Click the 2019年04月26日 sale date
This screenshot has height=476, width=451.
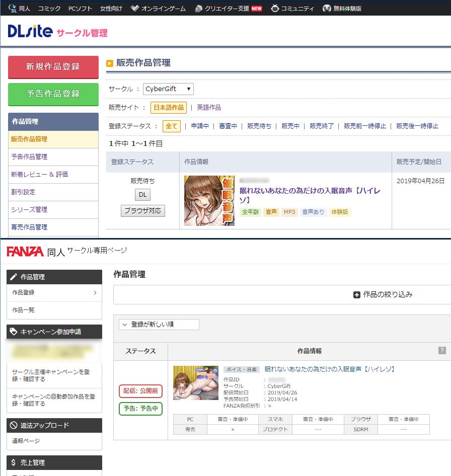point(421,181)
